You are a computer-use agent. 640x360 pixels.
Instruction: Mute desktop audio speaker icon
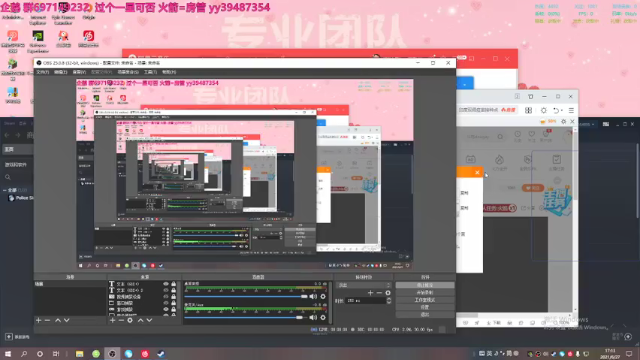(313, 296)
